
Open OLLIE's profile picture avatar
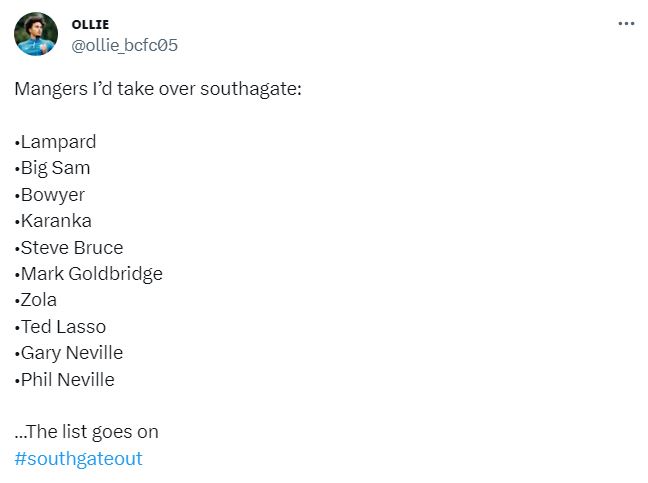(x=36, y=34)
